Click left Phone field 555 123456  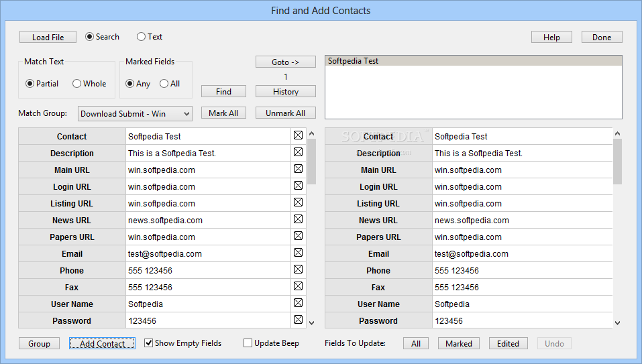point(208,270)
